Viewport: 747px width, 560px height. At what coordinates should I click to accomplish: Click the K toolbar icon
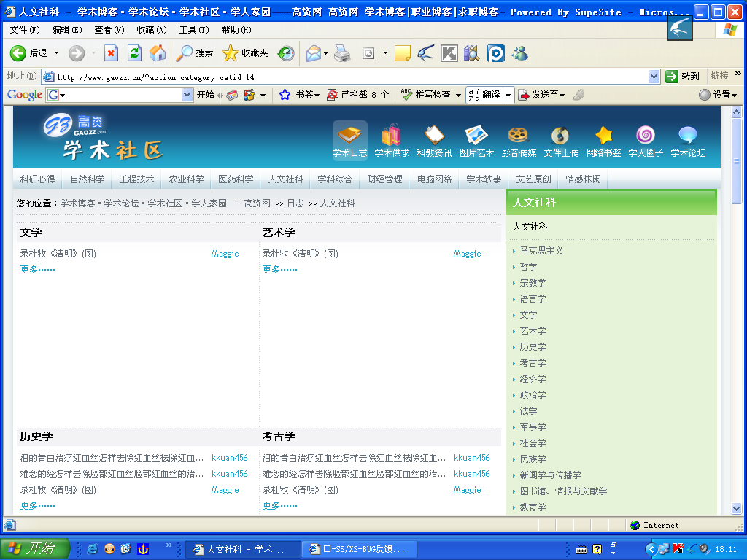(449, 53)
